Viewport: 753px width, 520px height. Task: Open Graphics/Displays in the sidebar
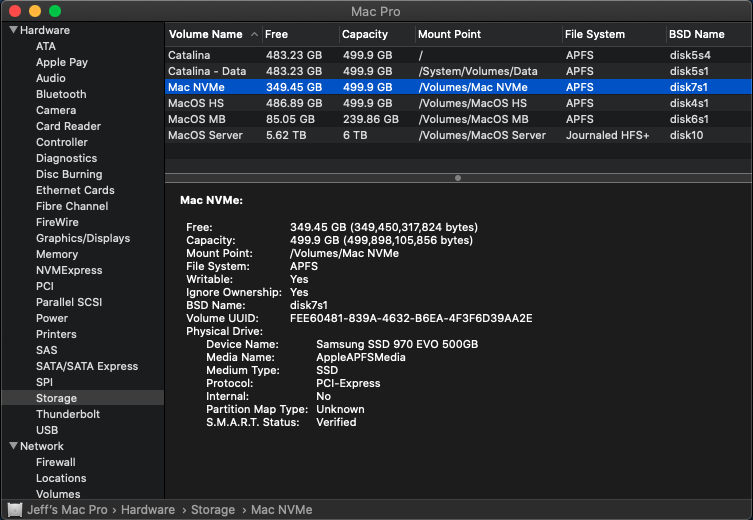[83, 238]
